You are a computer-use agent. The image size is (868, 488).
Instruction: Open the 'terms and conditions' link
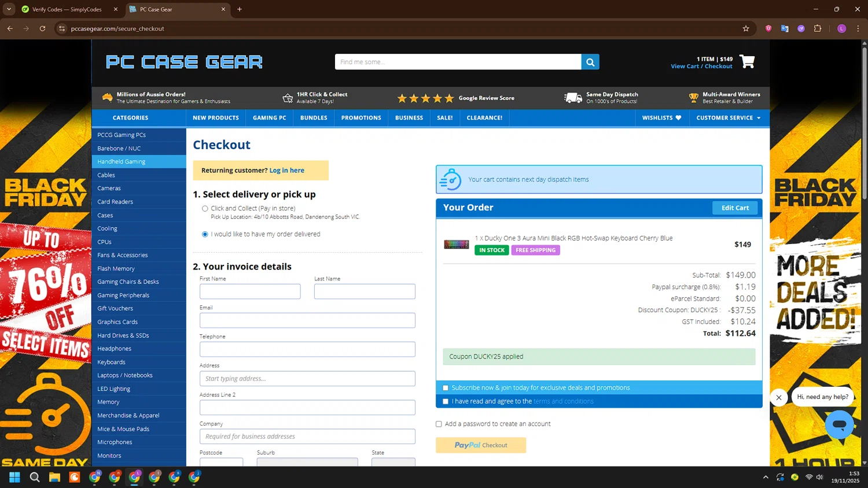coord(564,401)
